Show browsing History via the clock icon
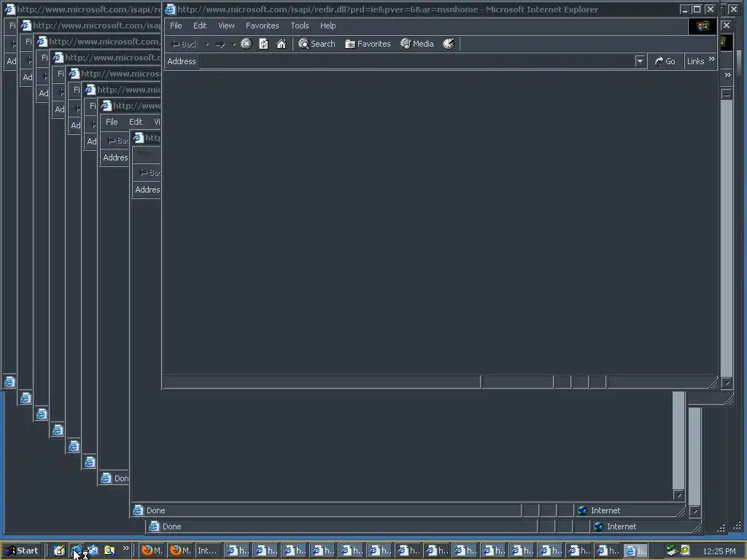Image resolution: width=747 pixels, height=560 pixels. 449,44
